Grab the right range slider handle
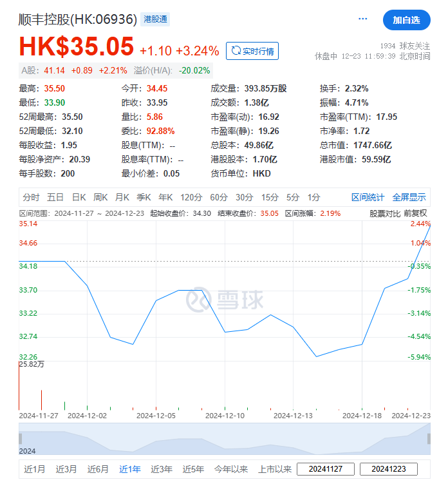The height and width of the screenshot is (482, 448). tap(429, 439)
